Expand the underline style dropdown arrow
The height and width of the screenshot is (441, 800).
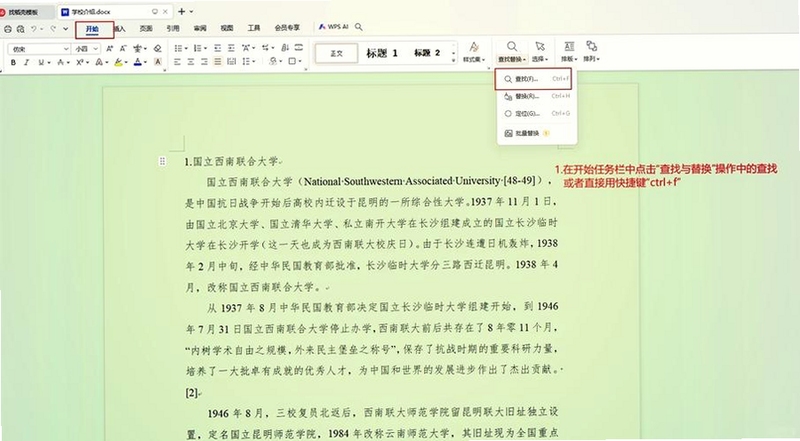pyautogui.click(x=48, y=63)
